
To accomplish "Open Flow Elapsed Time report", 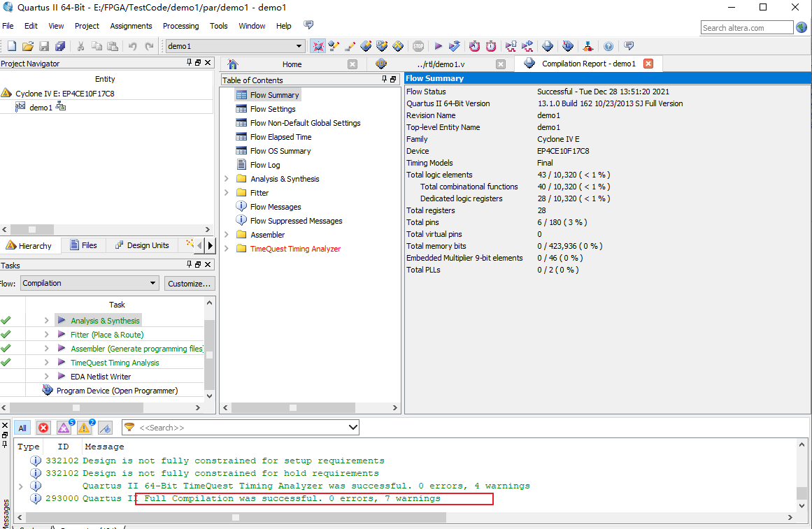I will pos(280,137).
